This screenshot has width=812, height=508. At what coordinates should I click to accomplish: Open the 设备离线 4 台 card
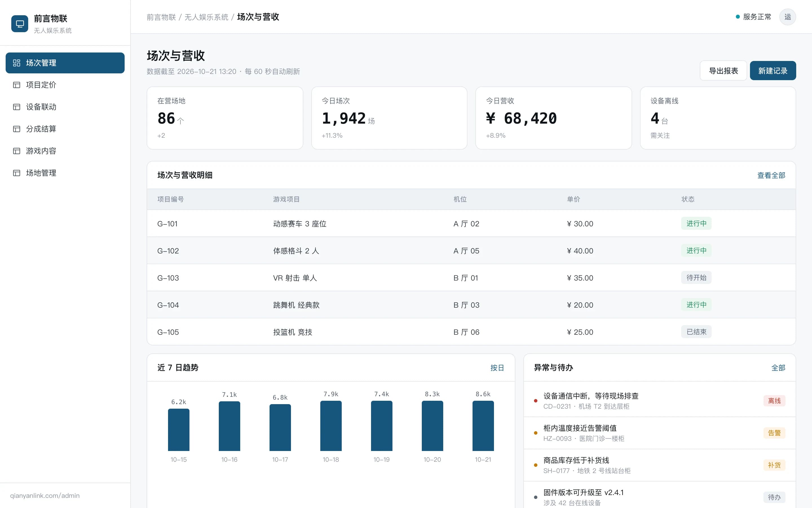718,118
